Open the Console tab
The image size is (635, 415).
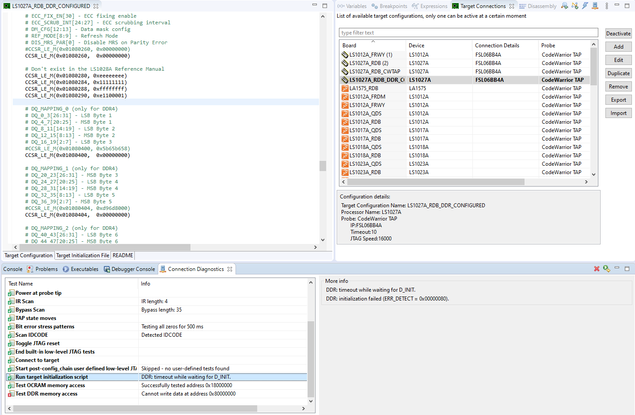(13, 269)
